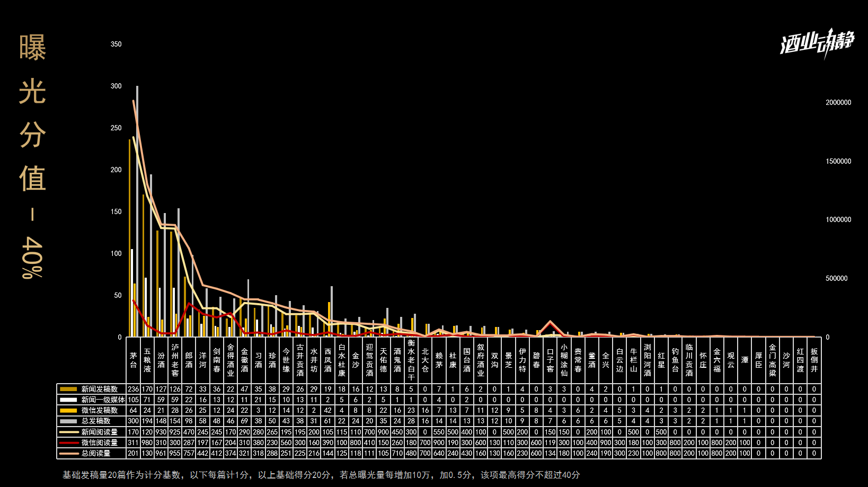This screenshot has height=487, width=868.
Task: Click the 板倒井 category label
Action: pos(814,360)
